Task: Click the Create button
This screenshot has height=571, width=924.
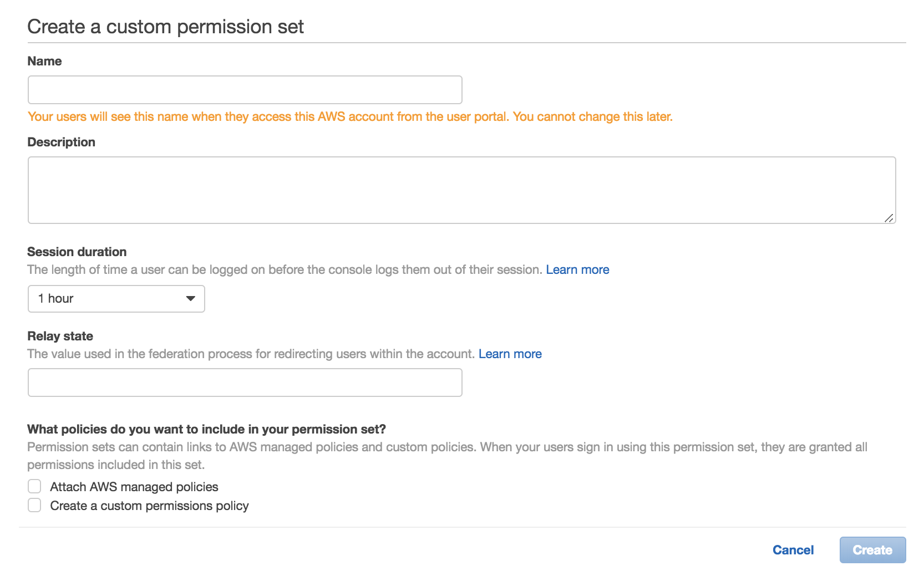Action: pos(872,550)
